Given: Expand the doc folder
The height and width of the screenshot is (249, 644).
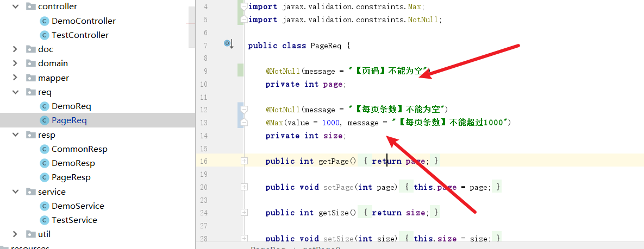Looking at the screenshot, I should click(16, 49).
